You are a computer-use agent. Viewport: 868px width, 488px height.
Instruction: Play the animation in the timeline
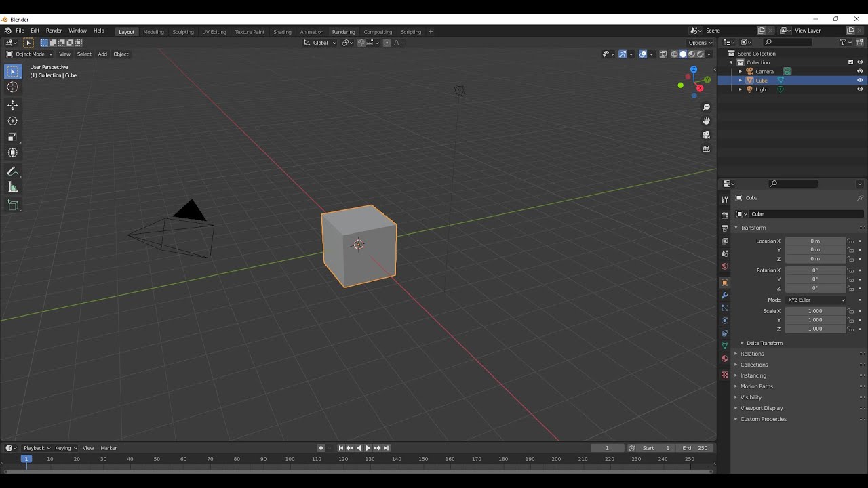pyautogui.click(x=368, y=448)
